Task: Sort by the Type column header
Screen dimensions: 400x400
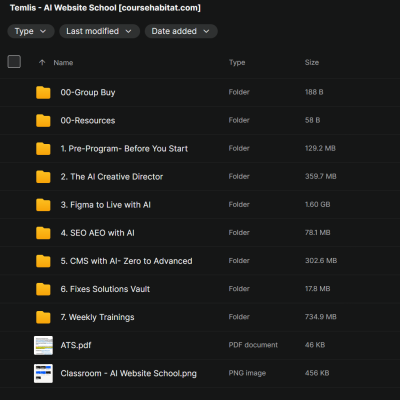Action: [237, 62]
